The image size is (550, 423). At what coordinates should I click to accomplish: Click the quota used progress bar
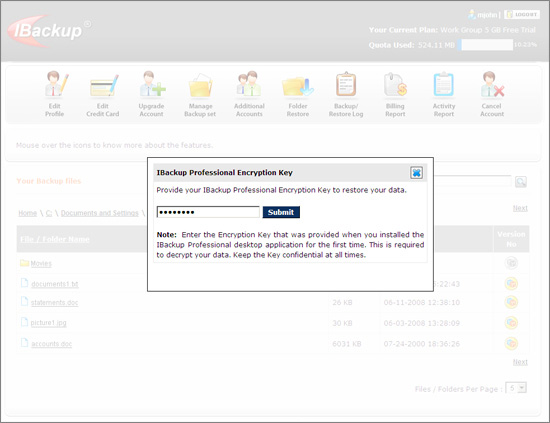tap(485, 45)
